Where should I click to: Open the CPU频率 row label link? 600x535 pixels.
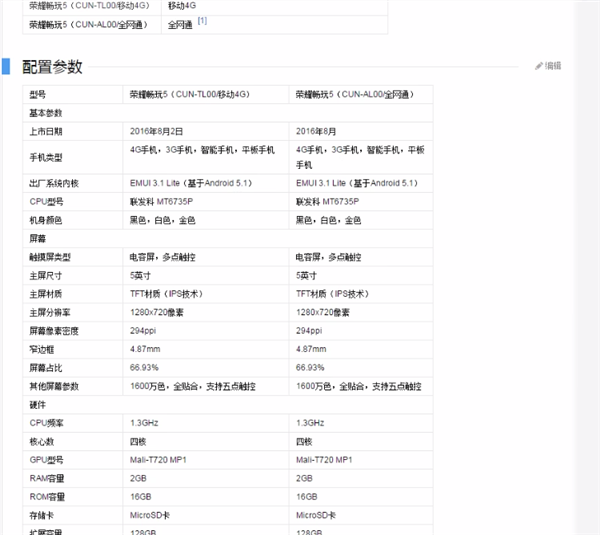tap(46, 423)
